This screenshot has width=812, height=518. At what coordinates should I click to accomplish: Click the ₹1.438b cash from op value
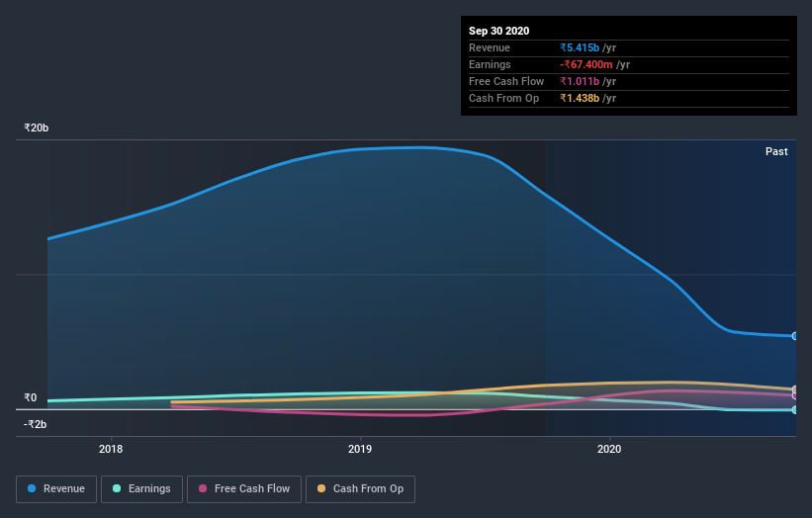coord(580,98)
